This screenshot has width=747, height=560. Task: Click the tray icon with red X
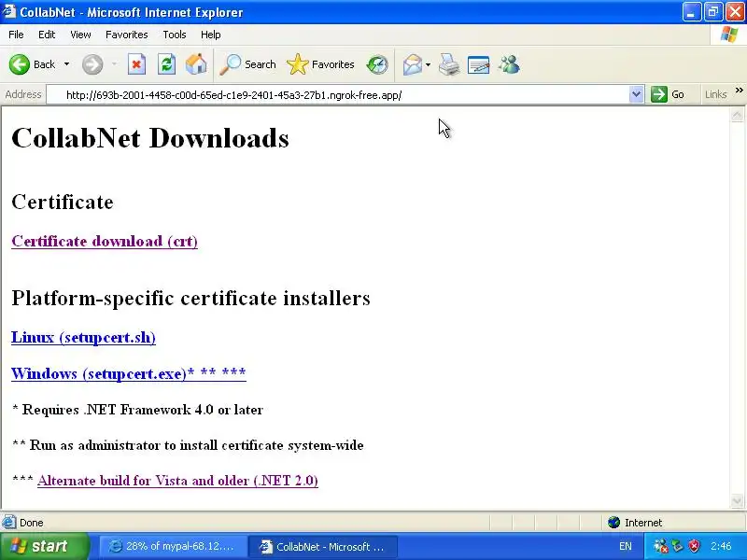pyautogui.click(x=660, y=546)
